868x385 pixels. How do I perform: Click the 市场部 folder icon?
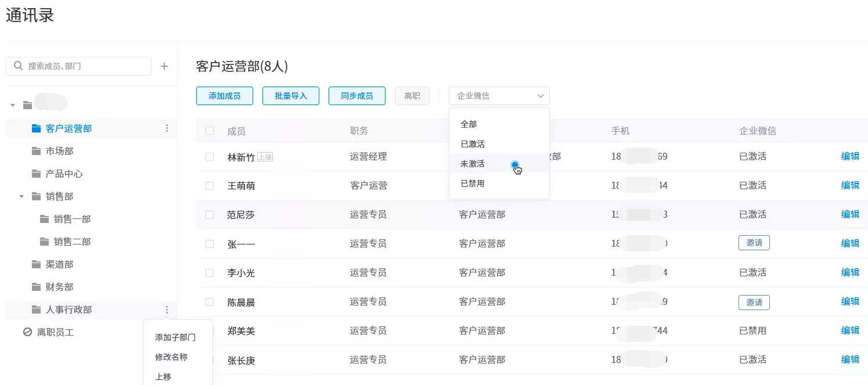(36, 151)
